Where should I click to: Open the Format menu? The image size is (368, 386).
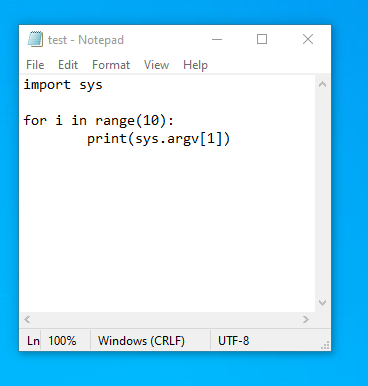coord(111,65)
